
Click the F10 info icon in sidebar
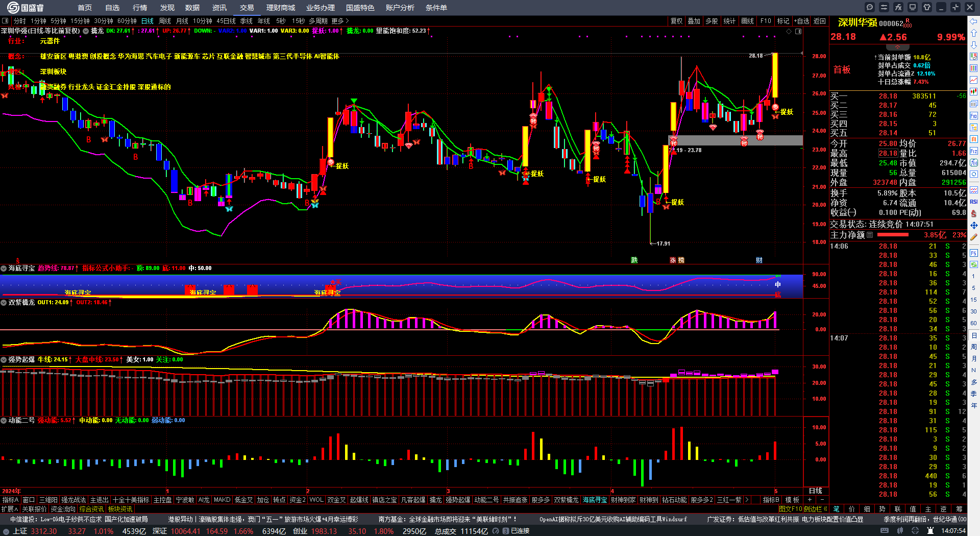pos(974,116)
